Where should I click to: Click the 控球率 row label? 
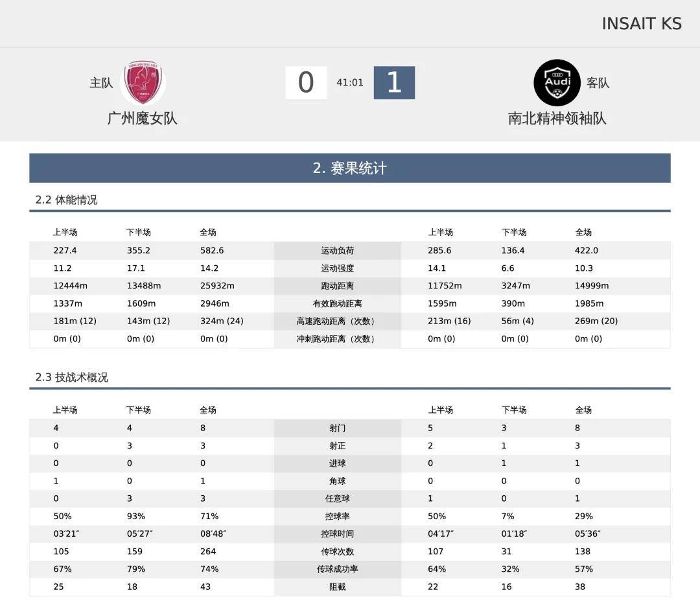[x=338, y=517]
